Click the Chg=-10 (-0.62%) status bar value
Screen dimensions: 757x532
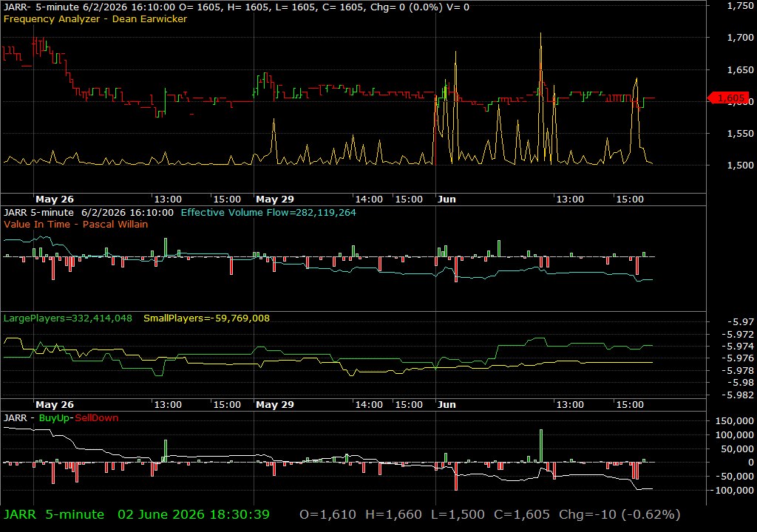pyautogui.click(x=619, y=514)
